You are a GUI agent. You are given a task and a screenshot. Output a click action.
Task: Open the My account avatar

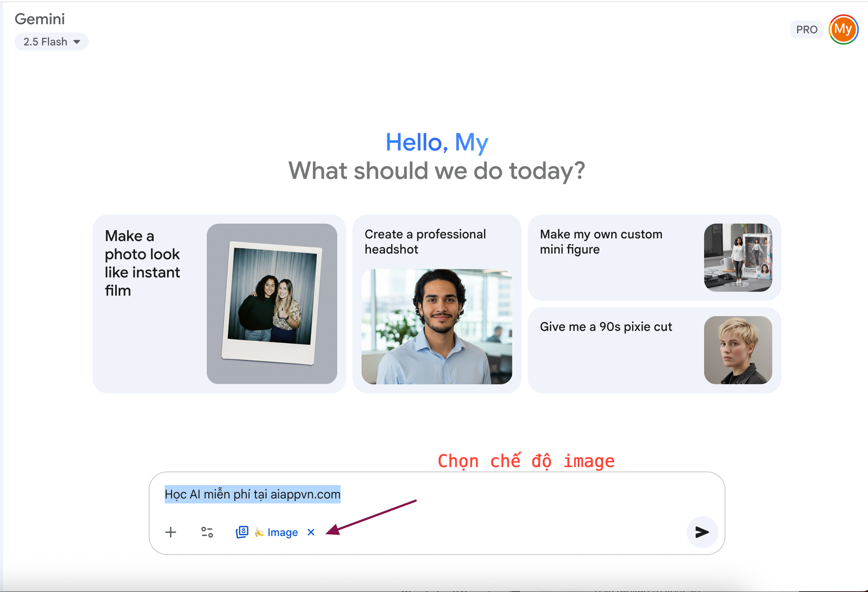[843, 29]
